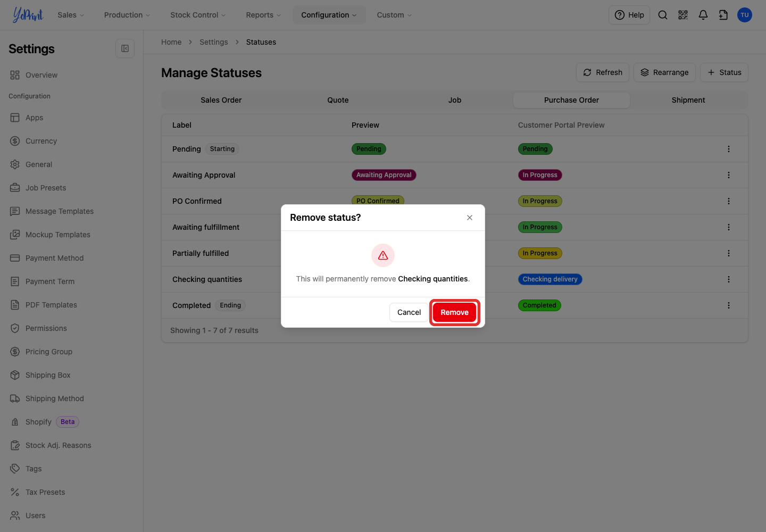This screenshot has height=532, width=766.
Task: Expand the Sales dropdown menu
Action: [x=71, y=15]
